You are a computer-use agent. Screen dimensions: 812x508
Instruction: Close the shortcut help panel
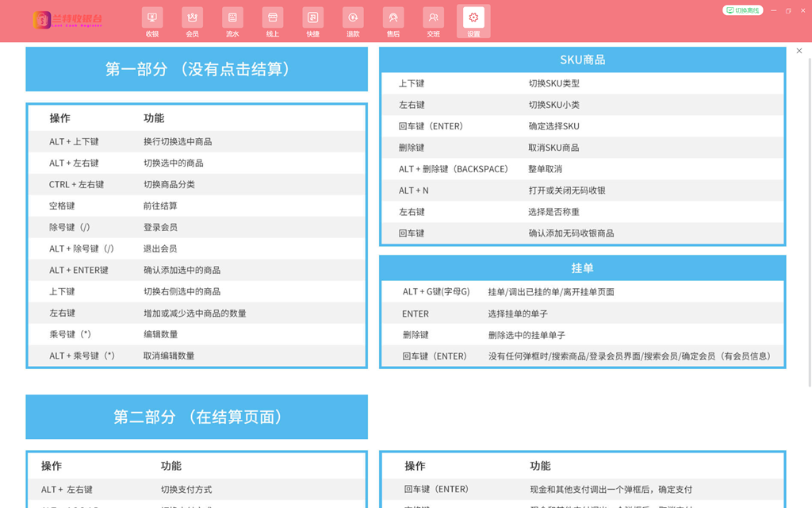click(x=799, y=51)
